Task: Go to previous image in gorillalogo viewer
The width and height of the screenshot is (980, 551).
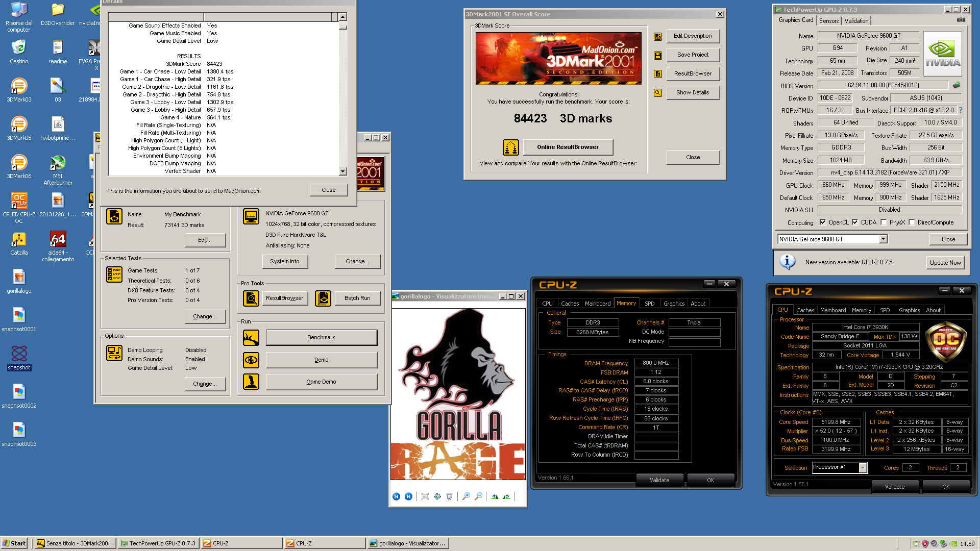Action: point(396,496)
